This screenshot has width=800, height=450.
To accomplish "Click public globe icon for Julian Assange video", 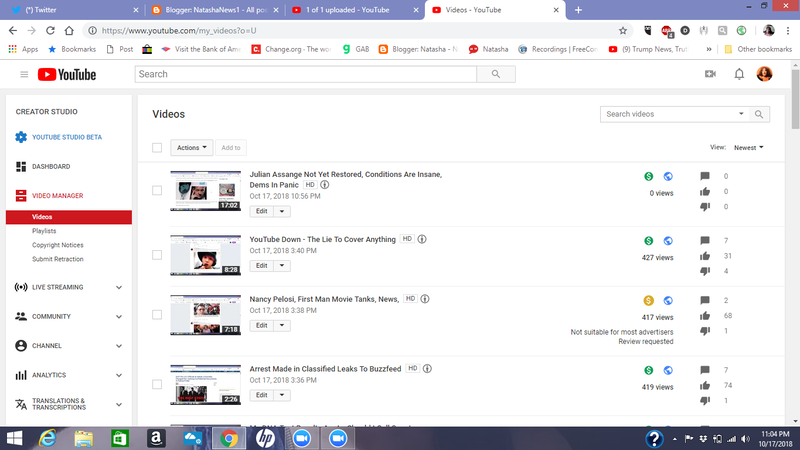I will [668, 175].
